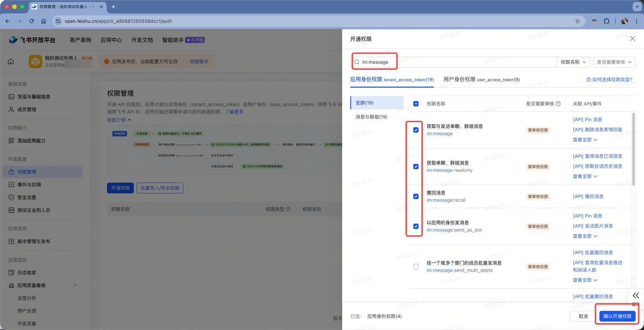Expand 查看全部 under im:message:readonly APIs
Viewport: 644px width, 330px height.
point(585,176)
